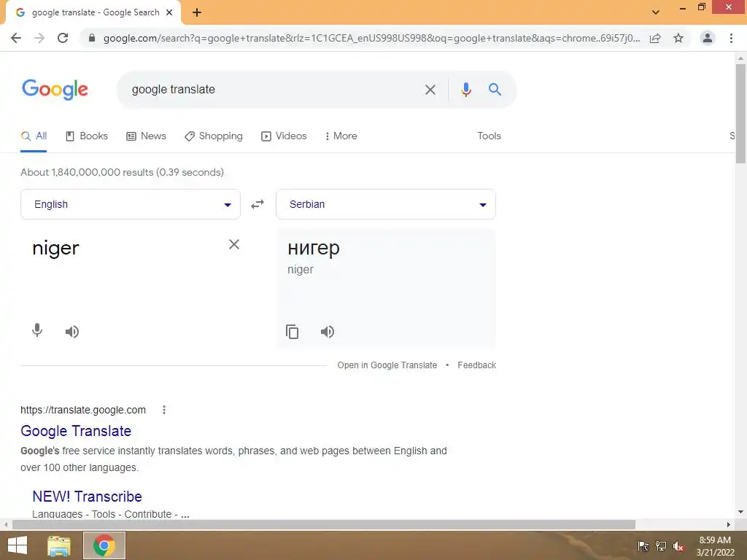747x560 pixels.
Task: Click the padlock site info icon
Action: (x=92, y=38)
